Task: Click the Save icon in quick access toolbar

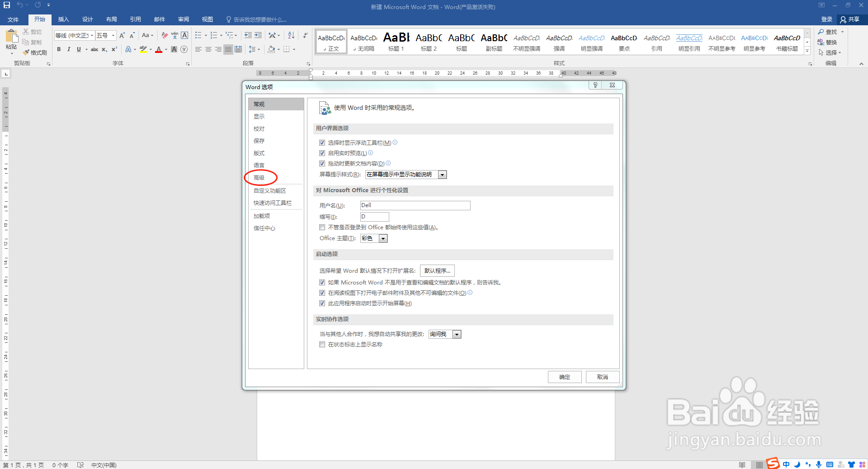Action: tap(7, 5)
